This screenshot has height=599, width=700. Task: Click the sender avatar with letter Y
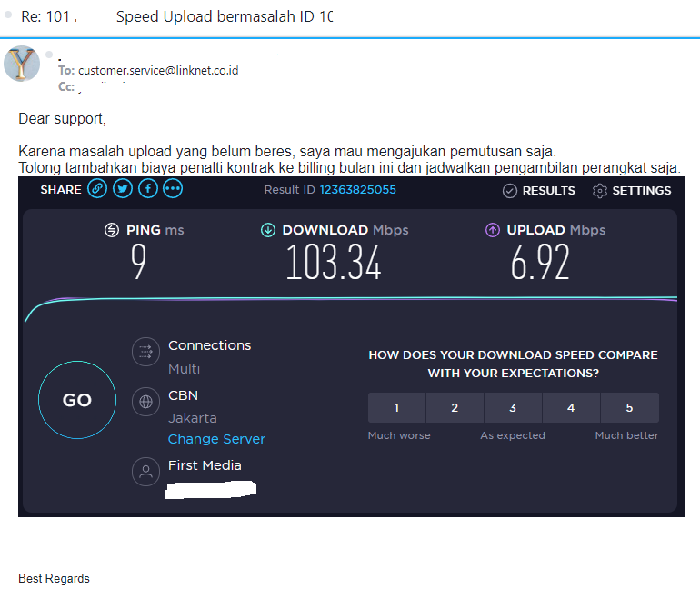[x=22, y=63]
